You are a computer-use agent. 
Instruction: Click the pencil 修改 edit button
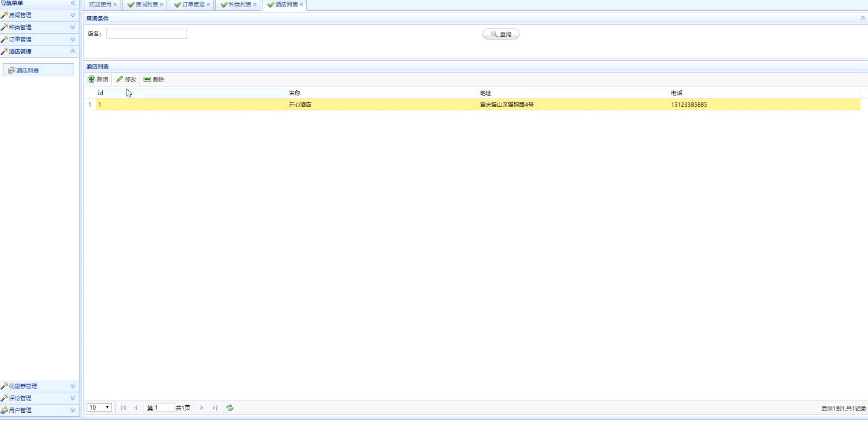tap(126, 79)
